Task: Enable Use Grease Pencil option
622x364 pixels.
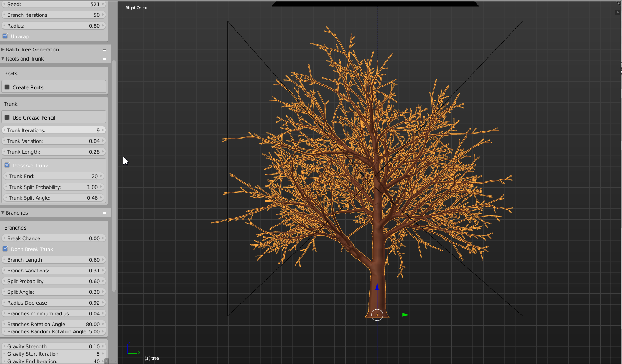Action: click(7, 118)
